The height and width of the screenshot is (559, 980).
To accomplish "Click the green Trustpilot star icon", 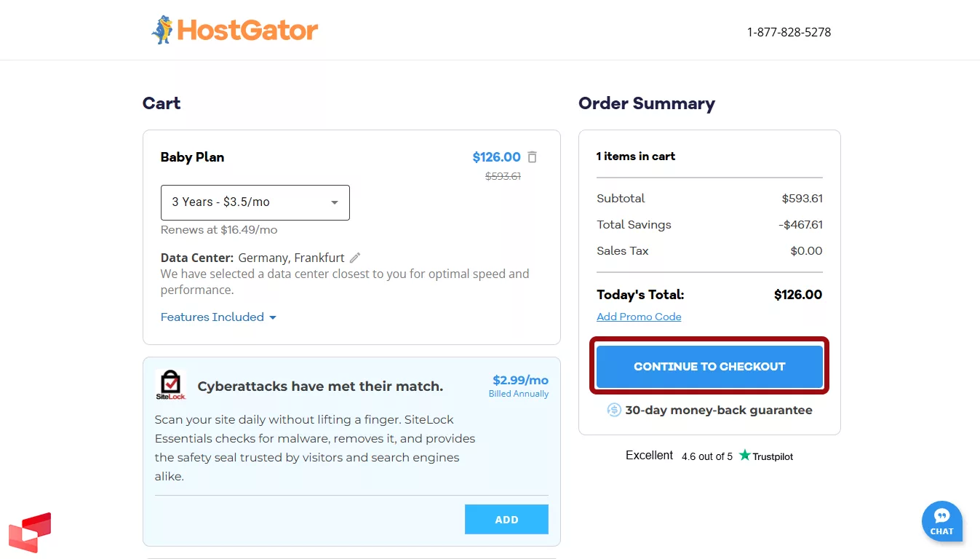I will [744, 456].
